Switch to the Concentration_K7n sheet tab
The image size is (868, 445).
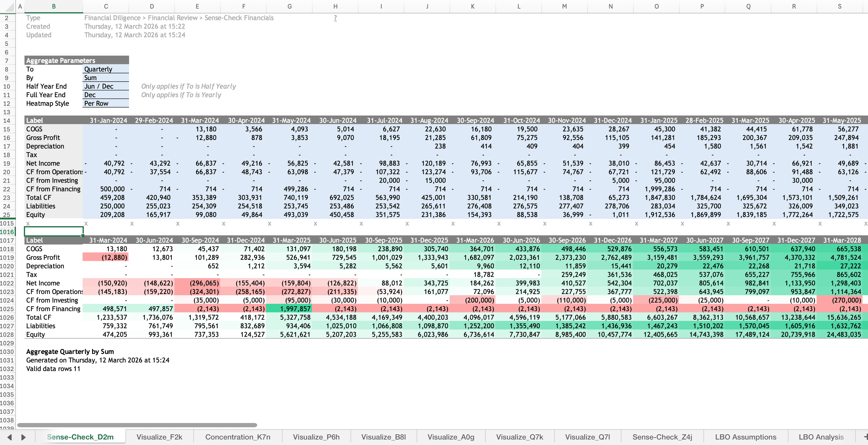(238, 436)
